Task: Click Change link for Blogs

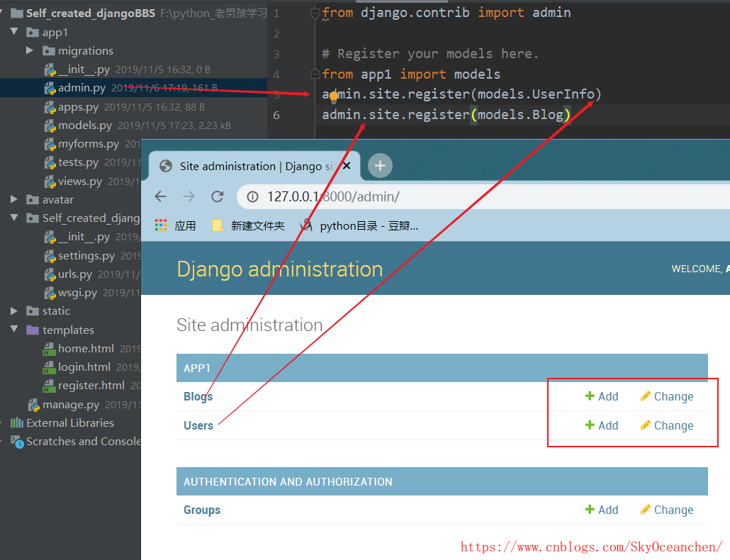Action: pyautogui.click(x=667, y=397)
